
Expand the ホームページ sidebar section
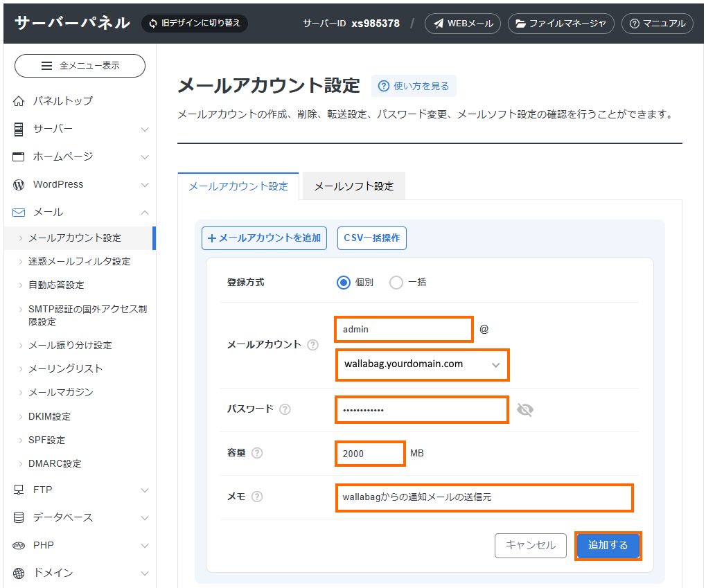coord(145,157)
